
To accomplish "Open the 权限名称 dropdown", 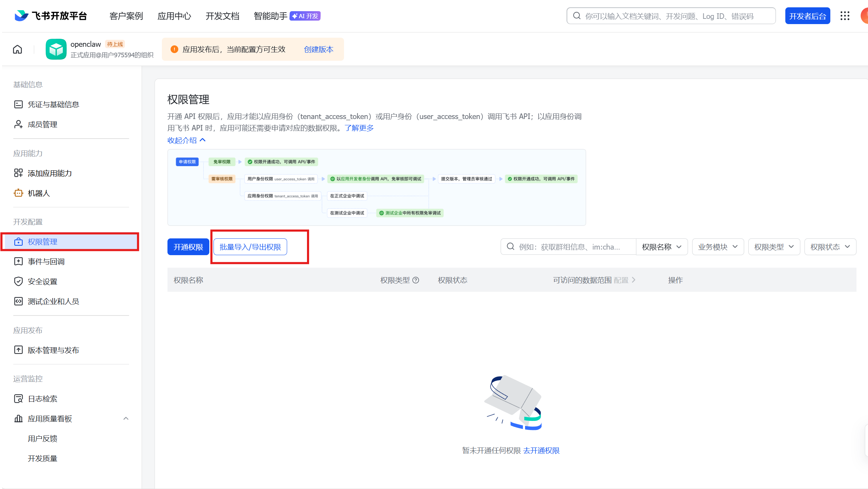I will 661,247.
